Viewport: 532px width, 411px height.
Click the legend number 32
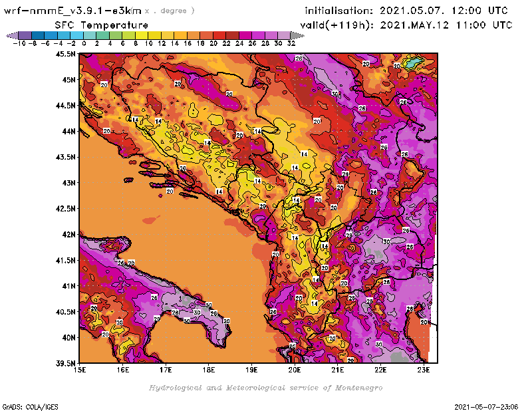(291, 43)
